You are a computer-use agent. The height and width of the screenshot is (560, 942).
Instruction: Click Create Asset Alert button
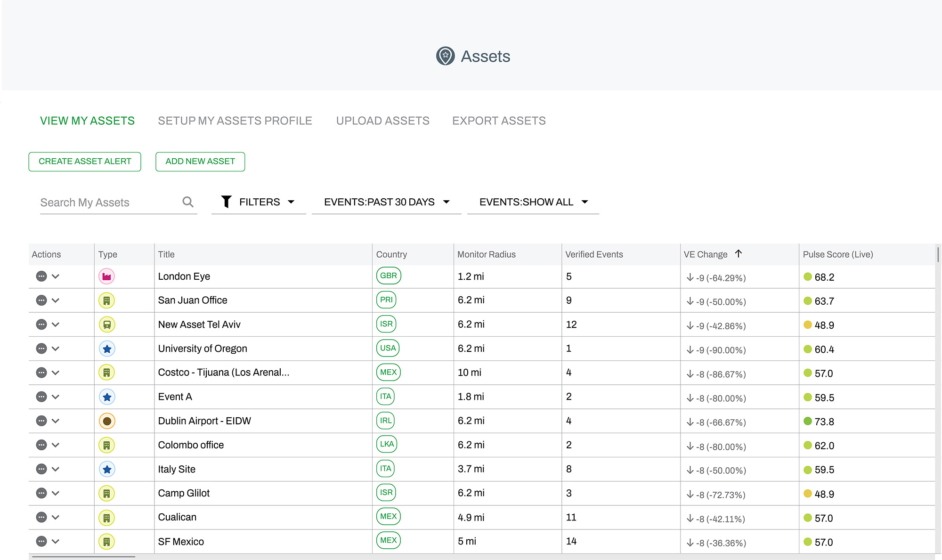[85, 162]
